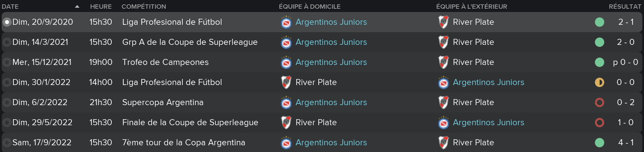Click the Argentinos Juniors crest in 17/9/2022 row

tap(286, 143)
